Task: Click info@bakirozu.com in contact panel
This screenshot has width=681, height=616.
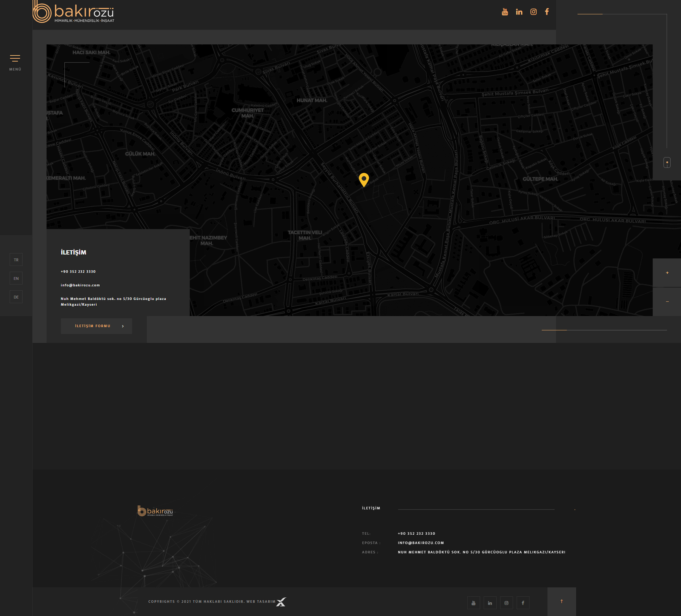Action: tap(80, 285)
